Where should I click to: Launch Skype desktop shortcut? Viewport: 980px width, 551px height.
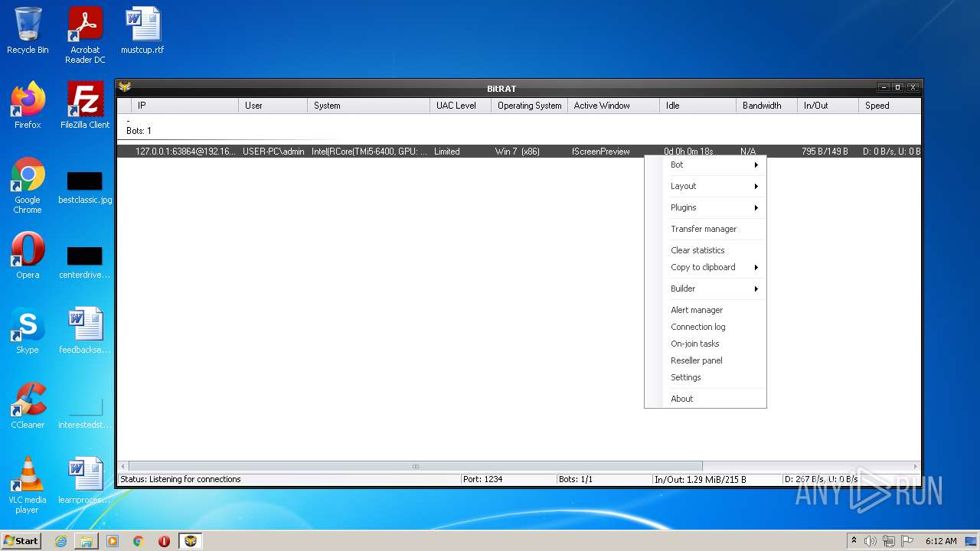tap(28, 331)
